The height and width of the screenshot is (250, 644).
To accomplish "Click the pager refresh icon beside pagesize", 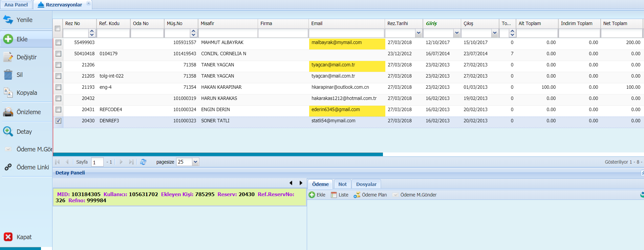I will tap(143, 162).
